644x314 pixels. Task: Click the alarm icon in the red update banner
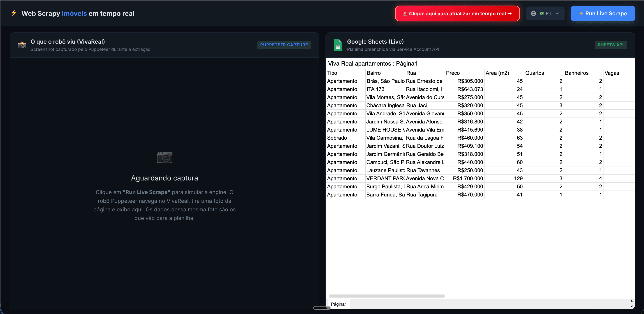click(x=405, y=14)
